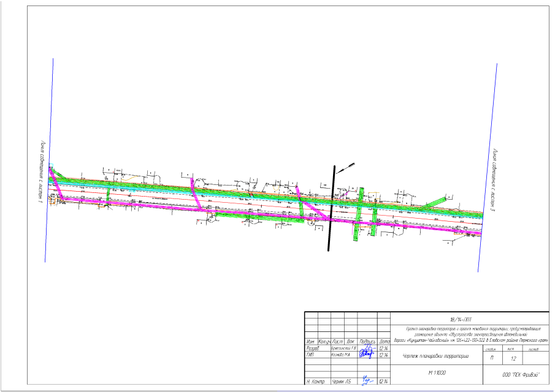This screenshot has height=392, width=555.
Task: Click the blue signature in the 'Разраб' row
Action: click(367, 348)
